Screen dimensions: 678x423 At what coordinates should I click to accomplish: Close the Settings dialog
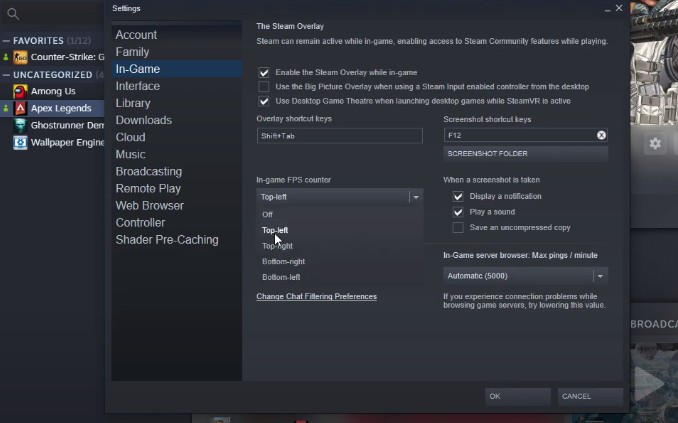[619, 8]
